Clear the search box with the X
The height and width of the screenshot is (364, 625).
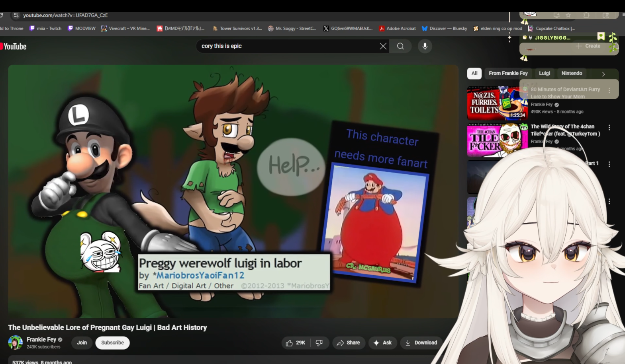click(383, 46)
